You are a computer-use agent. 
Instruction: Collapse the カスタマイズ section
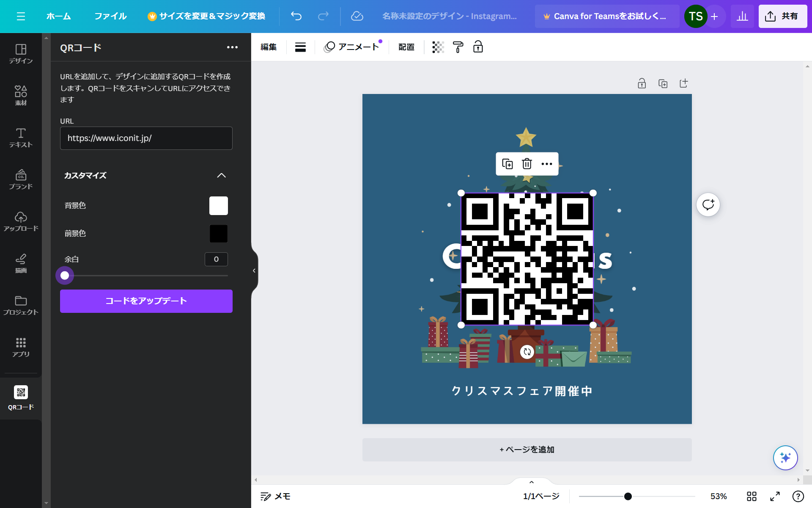(221, 175)
